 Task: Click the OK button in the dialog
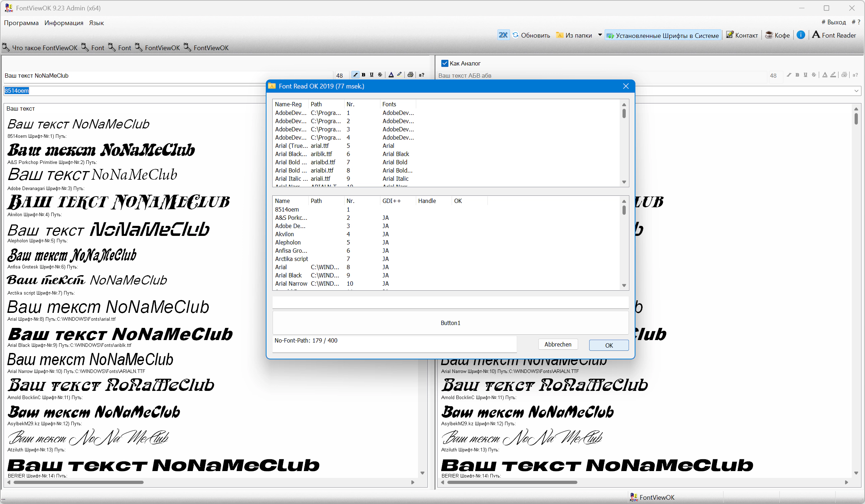click(609, 345)
